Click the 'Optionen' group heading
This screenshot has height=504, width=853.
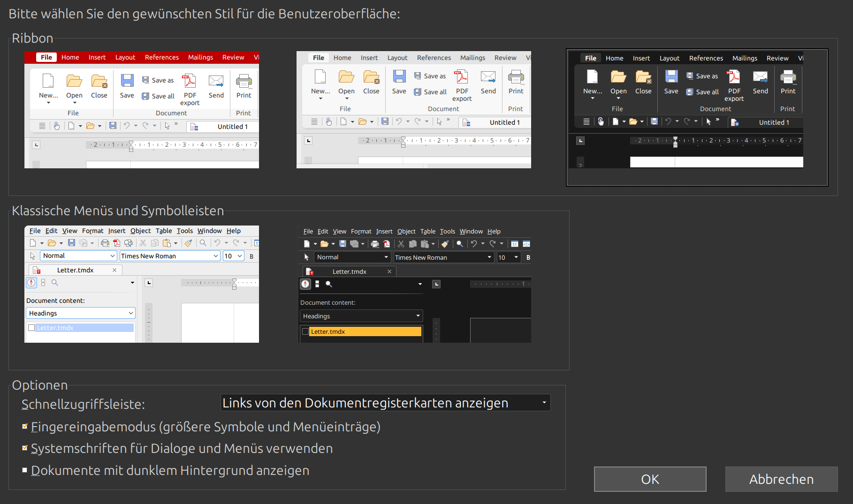pyautogui.click(x=40, y=385)
